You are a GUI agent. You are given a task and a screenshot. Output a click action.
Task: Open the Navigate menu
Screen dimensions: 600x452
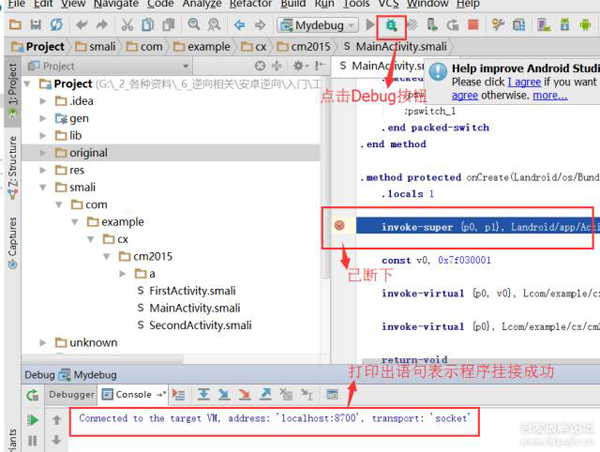coord(116,4)
